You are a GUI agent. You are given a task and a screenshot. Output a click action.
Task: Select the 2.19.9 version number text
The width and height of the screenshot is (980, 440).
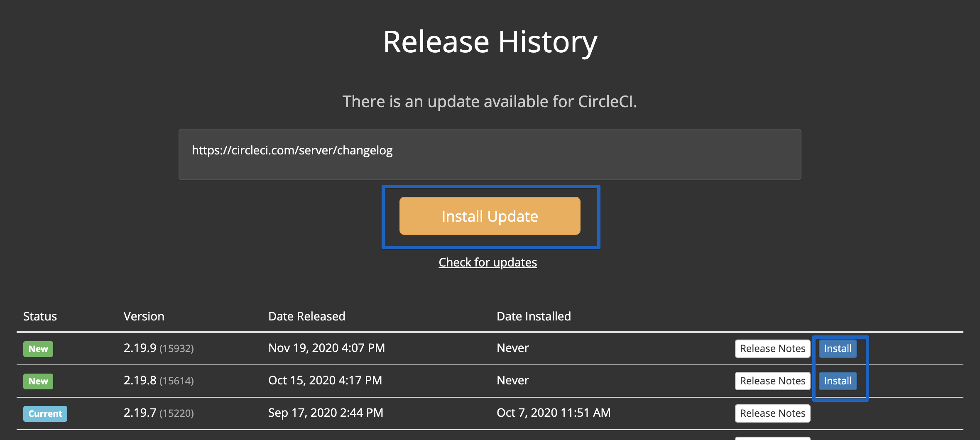tap(140, 348)
